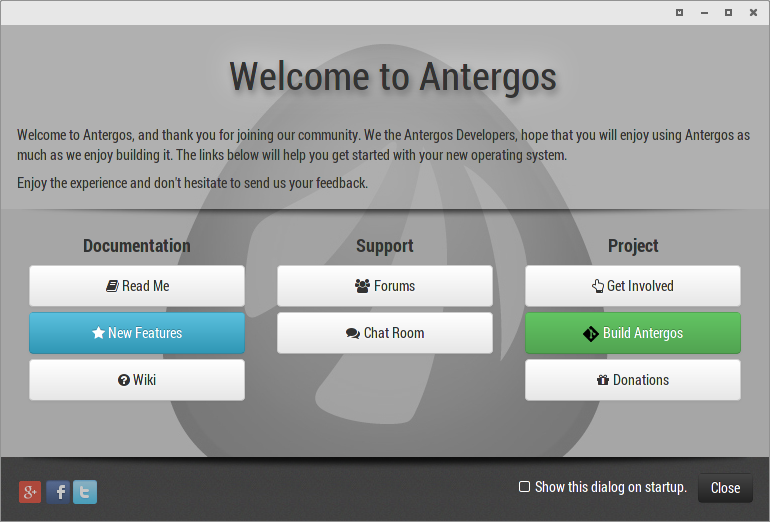Screen dimensions: 770x522
Task: Open the Google Plus social icon
Action: point(30,492)
